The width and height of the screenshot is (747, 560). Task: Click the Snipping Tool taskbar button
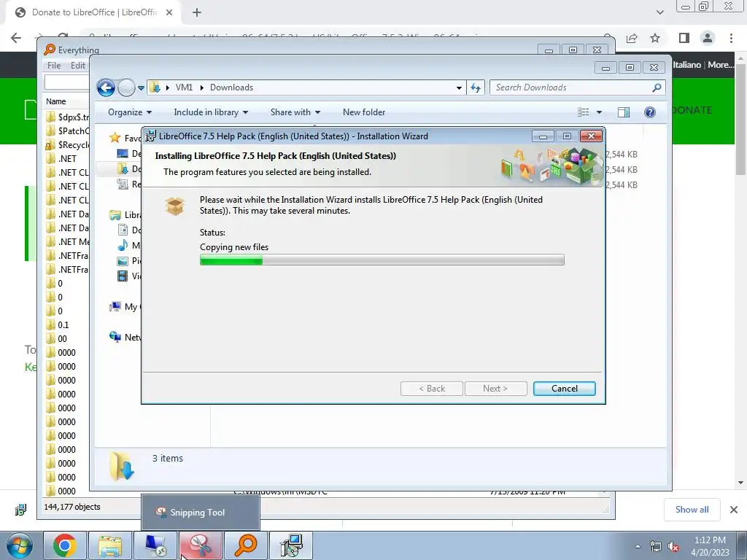(200, 545)
